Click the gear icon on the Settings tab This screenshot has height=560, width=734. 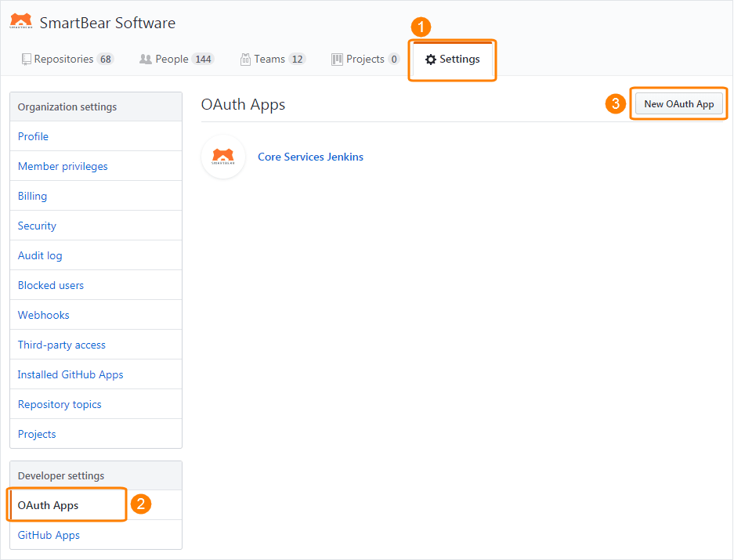[x=430, y=59]
